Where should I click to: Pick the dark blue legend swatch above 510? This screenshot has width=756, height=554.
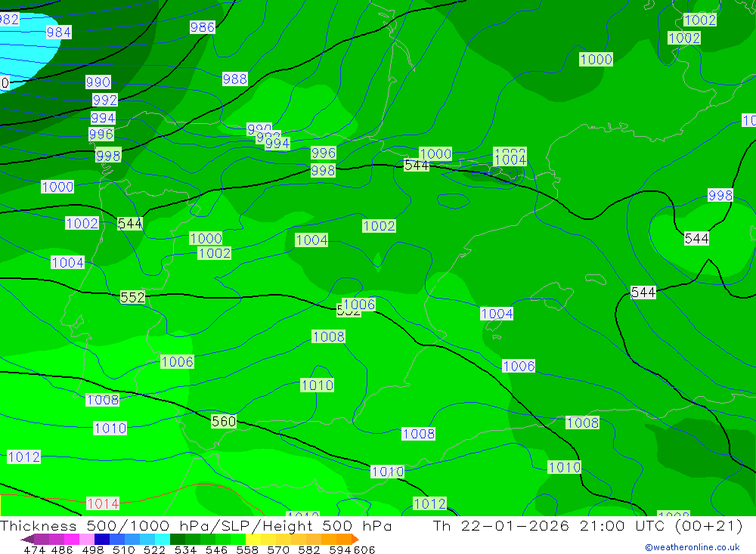(102, 539)
